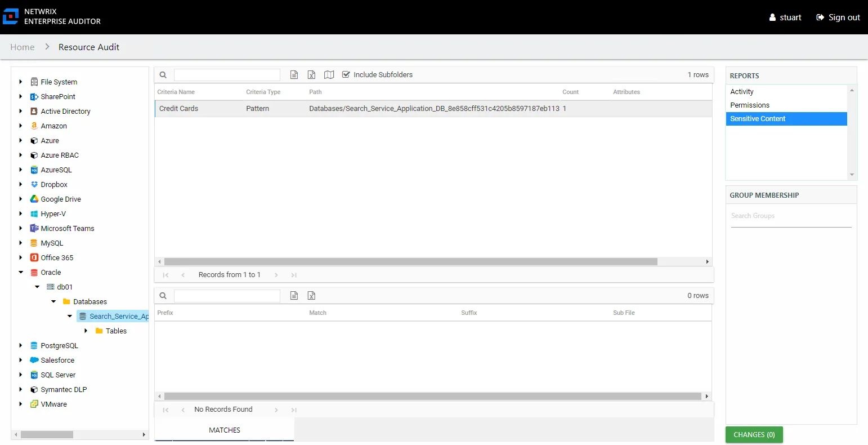Select the Microsoft Teams node icon

pyautogui.click(x=34, y=228)
